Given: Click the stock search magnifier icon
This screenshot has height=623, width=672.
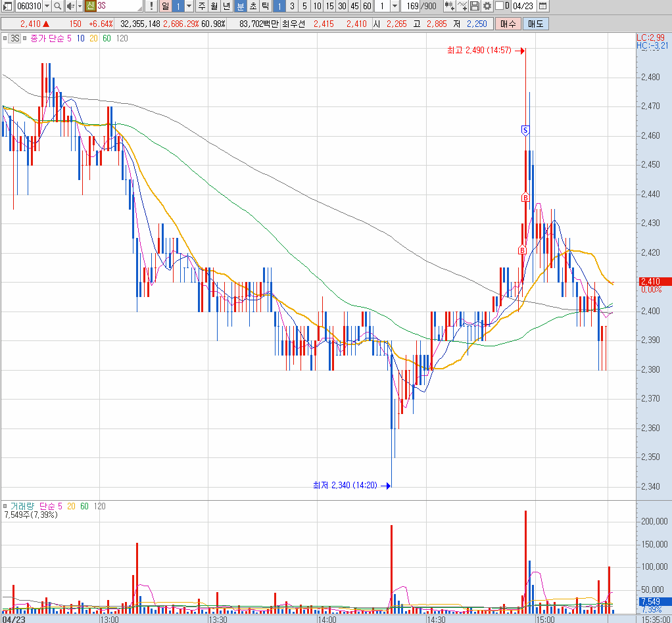Looking at the screenshot, I should 57,7.
